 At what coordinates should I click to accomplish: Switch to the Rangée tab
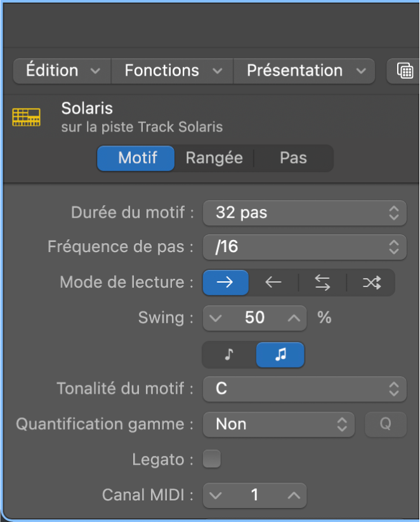[x=214, y=158]
